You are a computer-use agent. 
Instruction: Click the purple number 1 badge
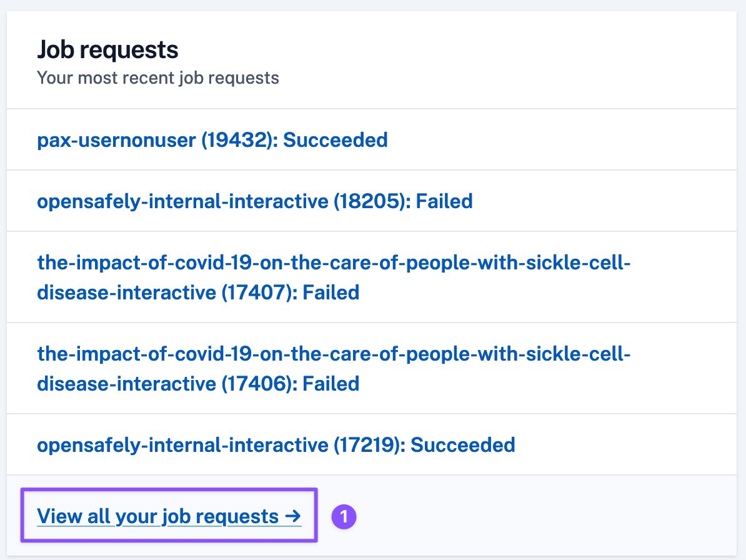[343, 517]
